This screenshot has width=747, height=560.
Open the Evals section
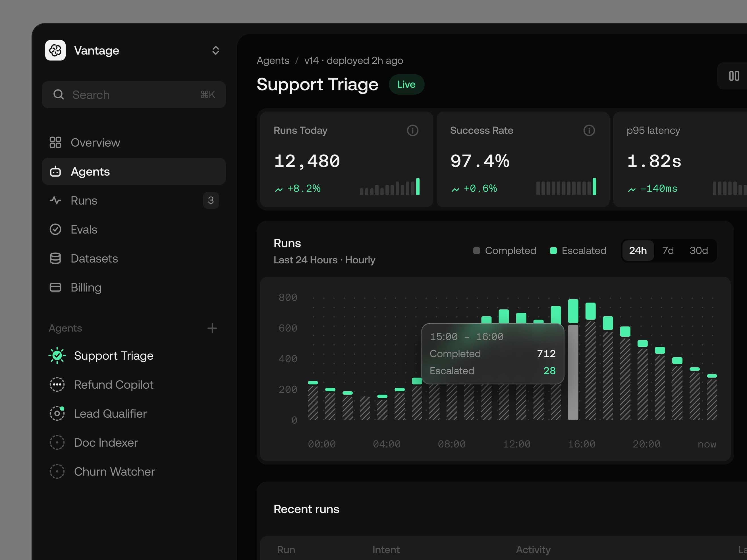point(134,230)
